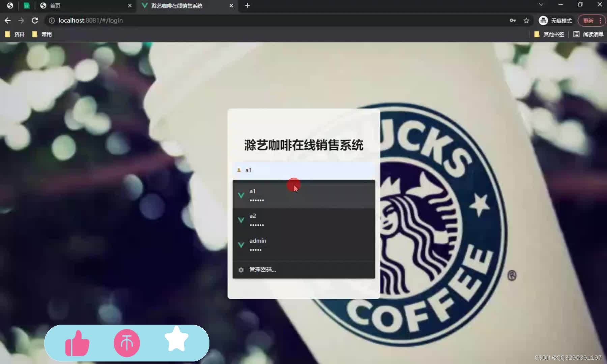607x364 pixels.
Task: Close the 滁艺咖啡在线销售系统 tab
Action: point(231,5)
